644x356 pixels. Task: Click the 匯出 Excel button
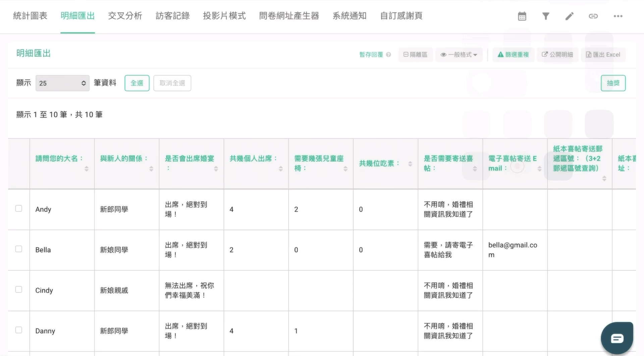pos(603,55)
